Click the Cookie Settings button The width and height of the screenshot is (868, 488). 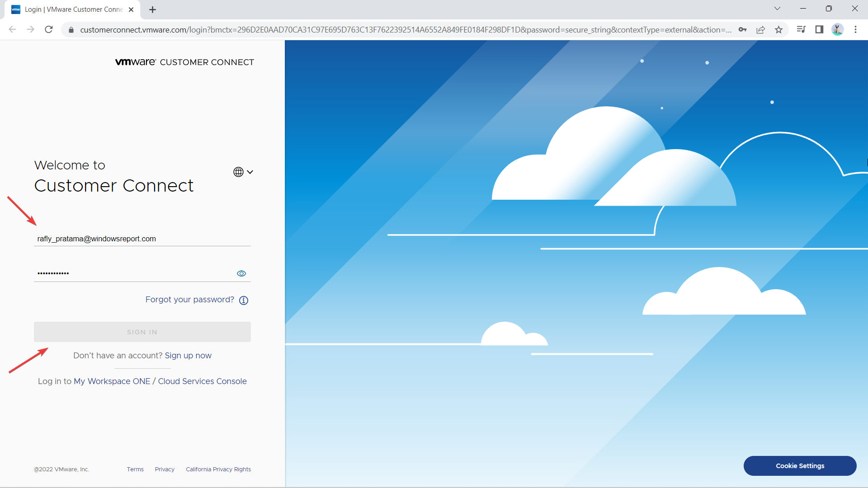pos(800,466)
